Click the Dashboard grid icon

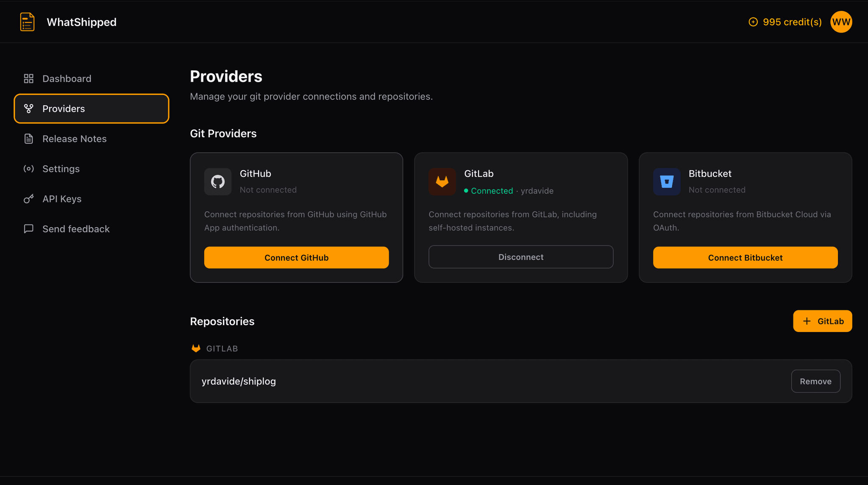tap(28, 78)
